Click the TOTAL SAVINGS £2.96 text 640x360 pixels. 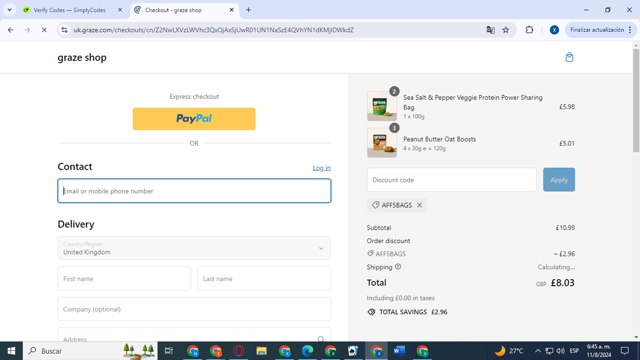click(x=413, y=312)
